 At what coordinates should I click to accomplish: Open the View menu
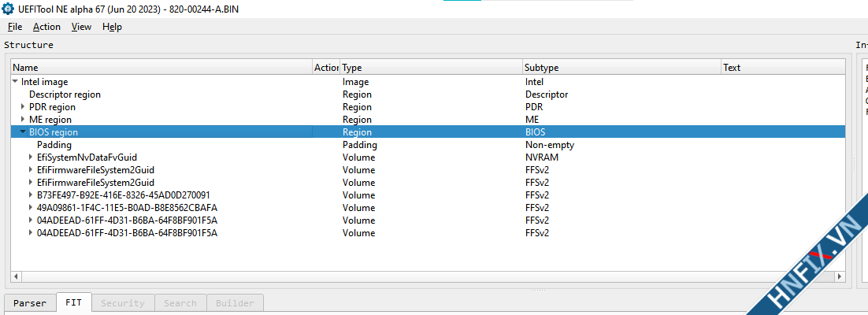click(81, 27)
